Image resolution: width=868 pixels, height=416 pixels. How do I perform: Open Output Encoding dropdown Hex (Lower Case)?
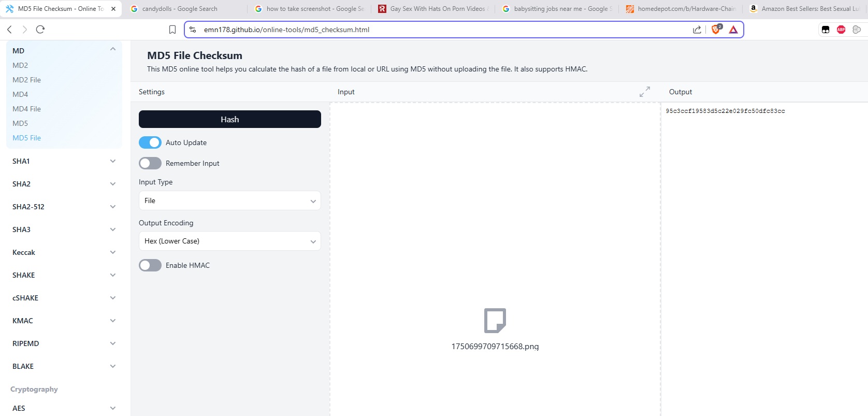(x=230, y=241)
